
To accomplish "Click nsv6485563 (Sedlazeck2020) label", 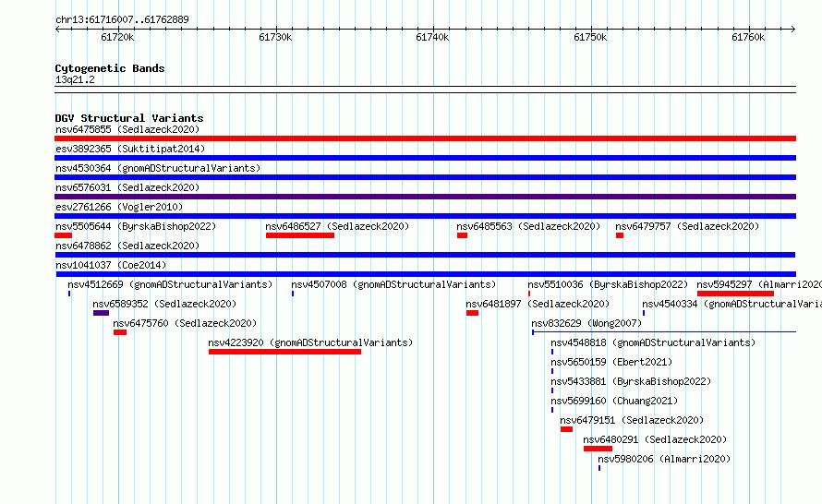I will (x=528, y=226).
